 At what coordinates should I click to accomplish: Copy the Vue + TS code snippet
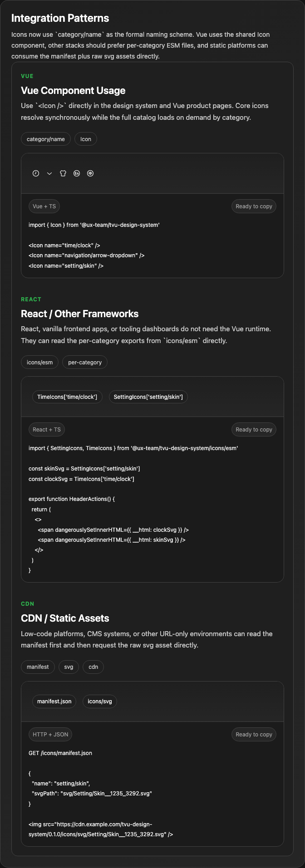click(x=254, y=206)
